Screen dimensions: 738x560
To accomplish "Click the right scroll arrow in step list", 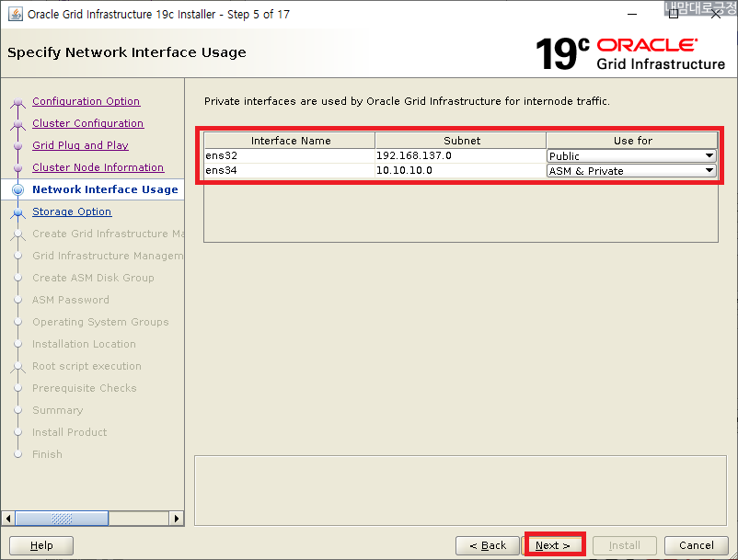I will [177, 519].
